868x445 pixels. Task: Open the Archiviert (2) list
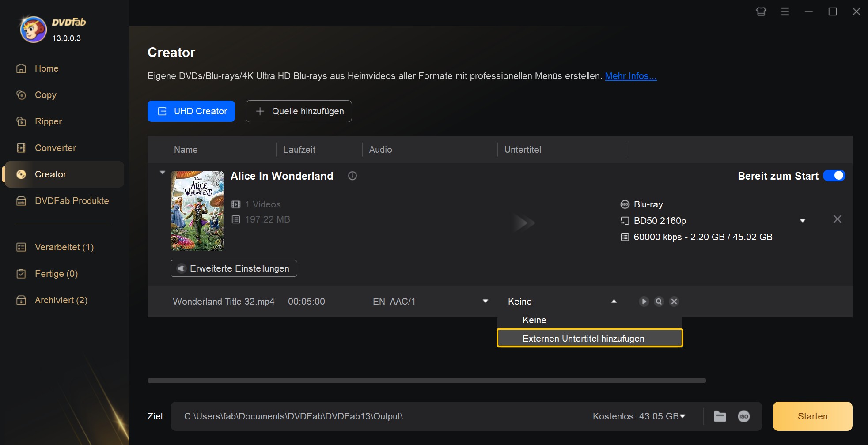coord(61,300)
